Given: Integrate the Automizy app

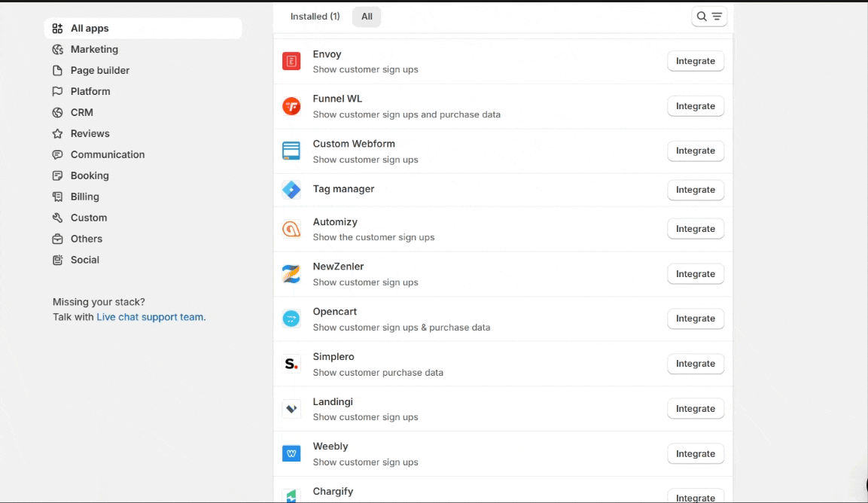Looking at the screenshot, I should point(696,229).
